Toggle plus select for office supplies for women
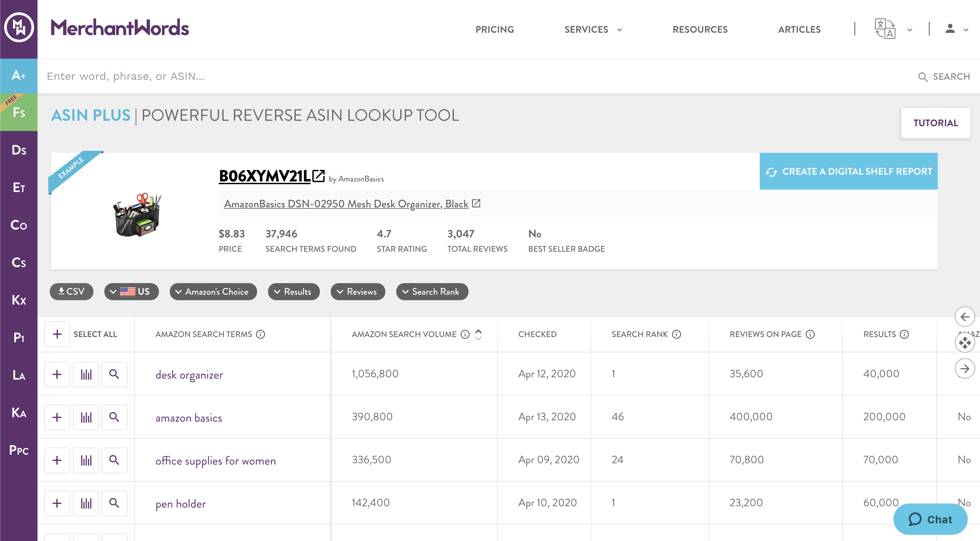 tap(57, 460)
